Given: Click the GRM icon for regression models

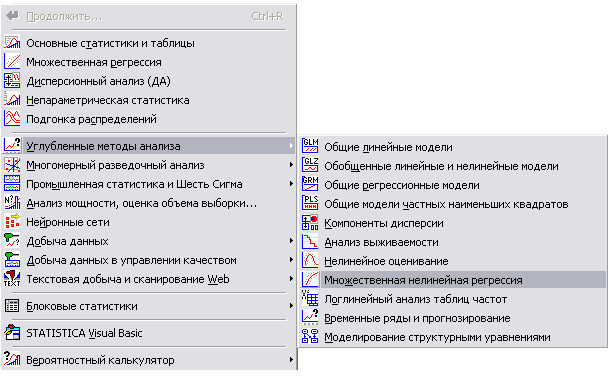Looking at the screenshot, I should (x=310, y=185).
